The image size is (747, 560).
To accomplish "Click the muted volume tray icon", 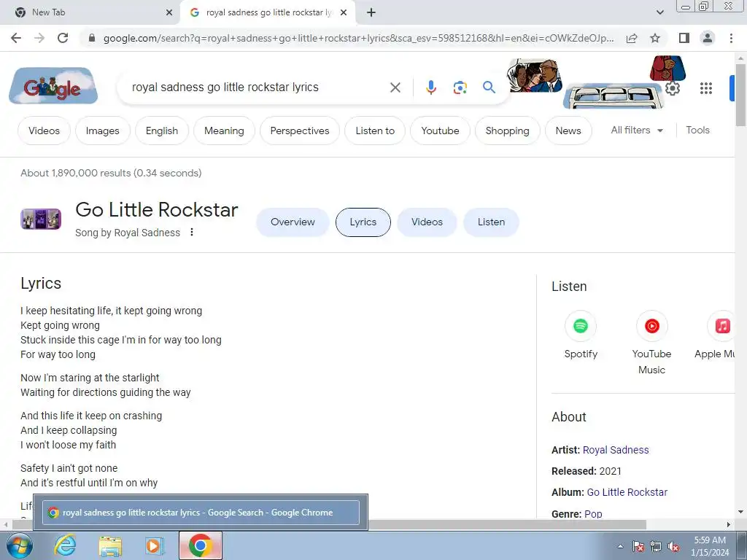I will pos(673,547).
